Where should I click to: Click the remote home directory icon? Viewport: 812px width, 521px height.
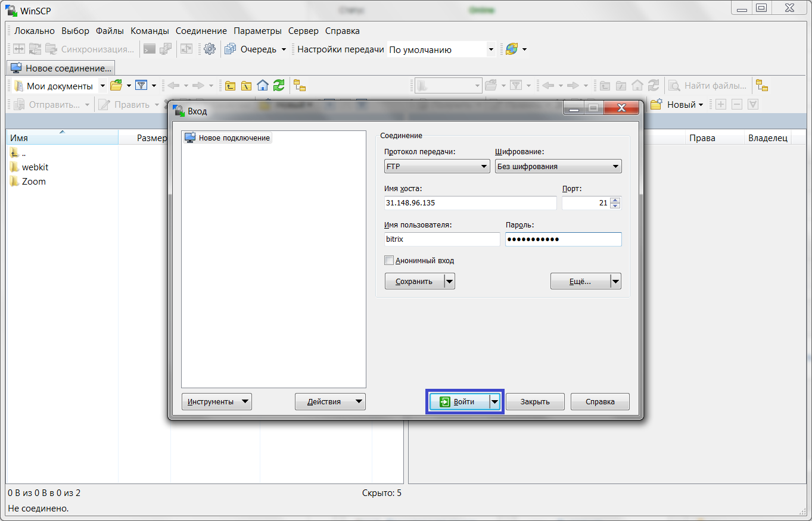coord(637,86)
